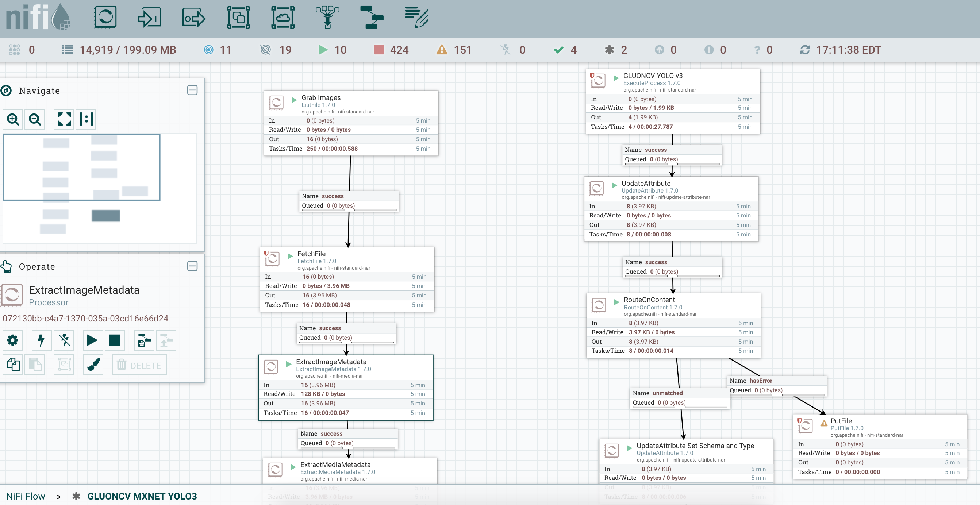This screenshot has height=505, width=980.
Task: Click the fit-to-screen navigate icon
Action: pos(64,119)
